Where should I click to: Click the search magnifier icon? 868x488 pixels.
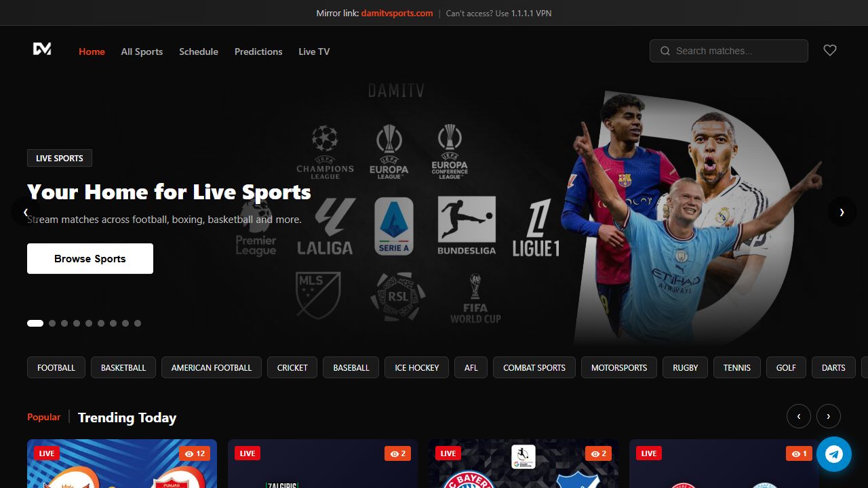(665, 51)
